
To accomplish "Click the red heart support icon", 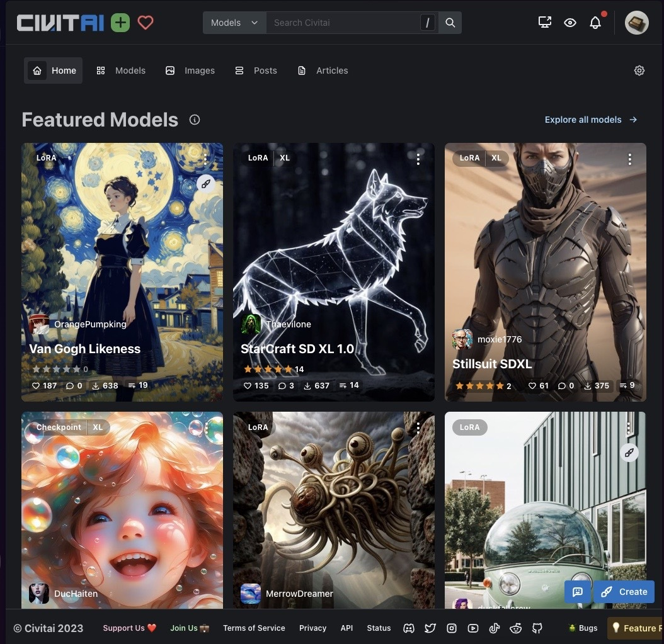I will pyautogui.click(x=146, y=23).
